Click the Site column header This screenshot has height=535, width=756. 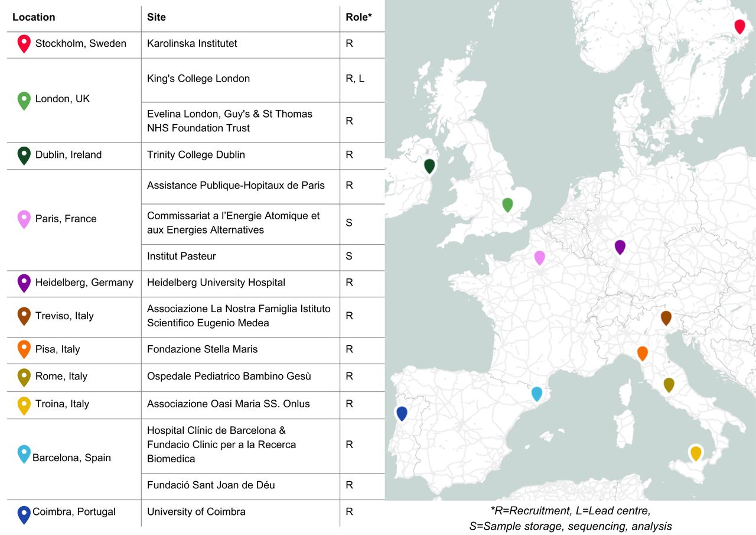click(157, 17)
